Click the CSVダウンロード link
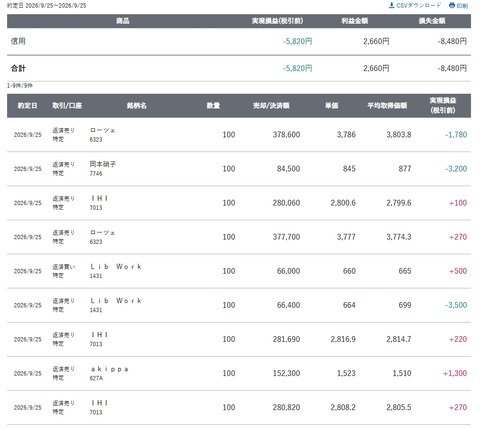Image resolution: width=480 pixels, height=429 pixels. coord(415,5)
